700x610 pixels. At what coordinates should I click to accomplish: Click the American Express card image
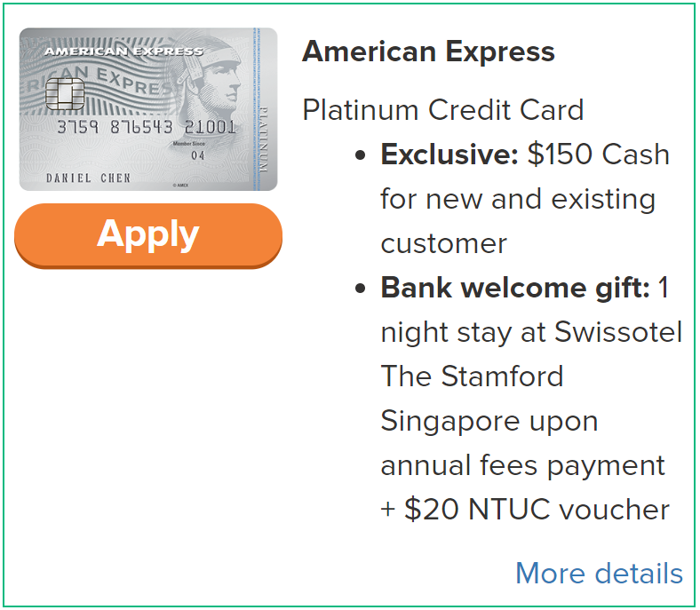[148, 109]
